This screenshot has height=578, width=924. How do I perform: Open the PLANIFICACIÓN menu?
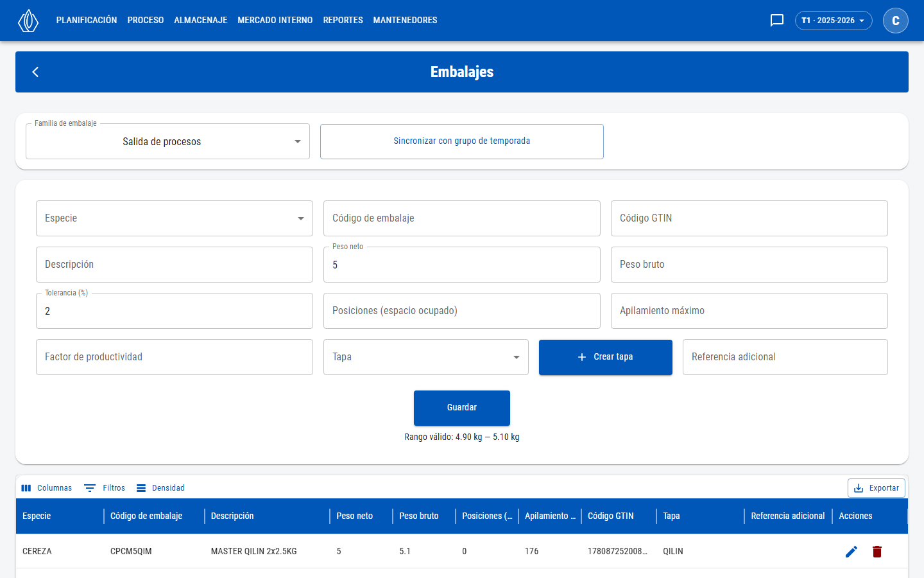87,21
